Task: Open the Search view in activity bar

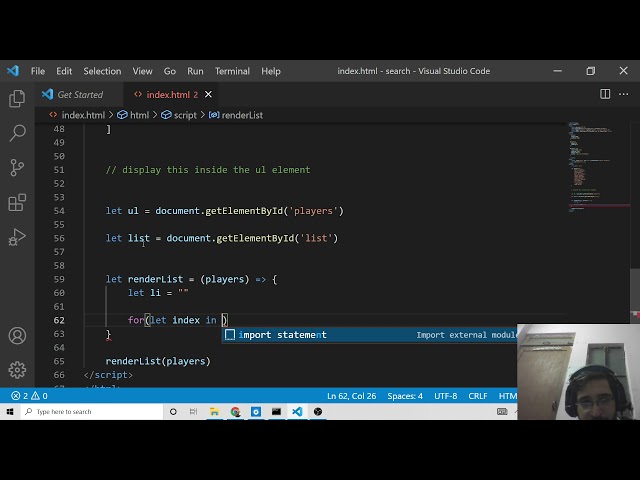Action: pyautogui.click(x=17, y=133)
